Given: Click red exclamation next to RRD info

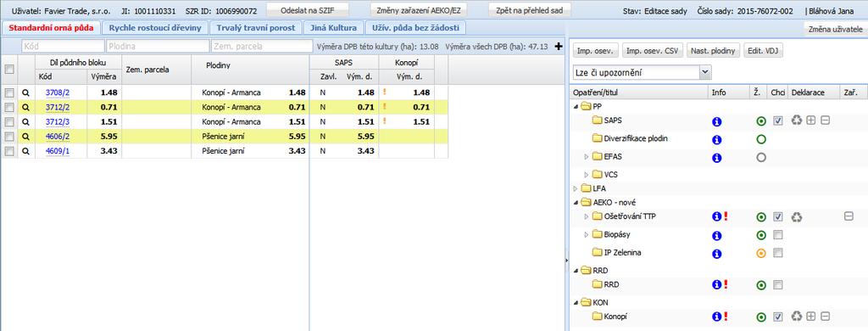Looking at the screenshot, I should pos(726,284).
